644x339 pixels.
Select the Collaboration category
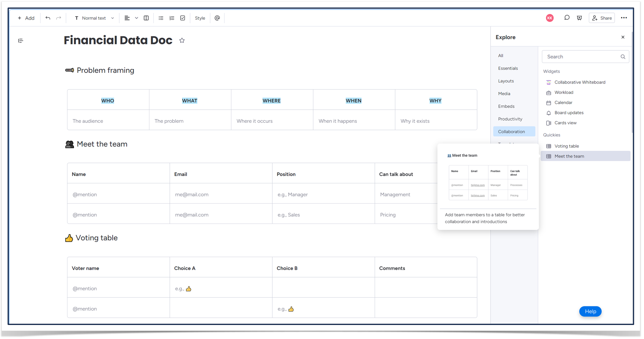(x=514, y=131)
